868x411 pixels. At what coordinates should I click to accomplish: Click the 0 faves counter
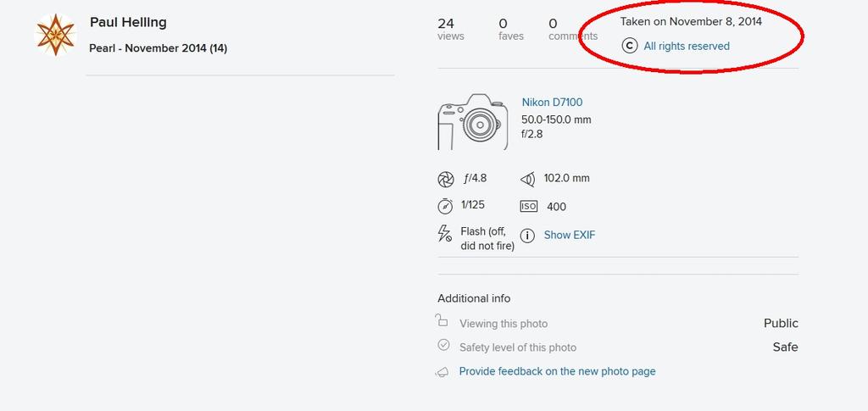pos(510,29)
